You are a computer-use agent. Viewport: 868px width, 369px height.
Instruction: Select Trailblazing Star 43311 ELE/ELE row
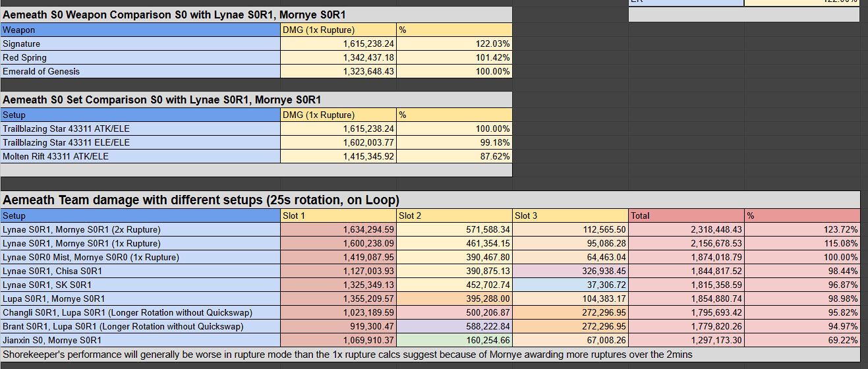(140, 142)
